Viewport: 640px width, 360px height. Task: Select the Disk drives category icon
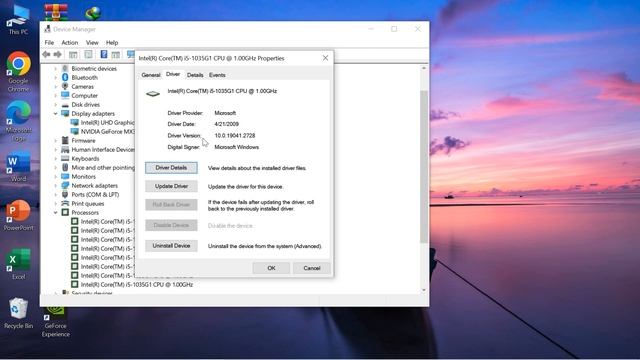(x=65, y=104)
